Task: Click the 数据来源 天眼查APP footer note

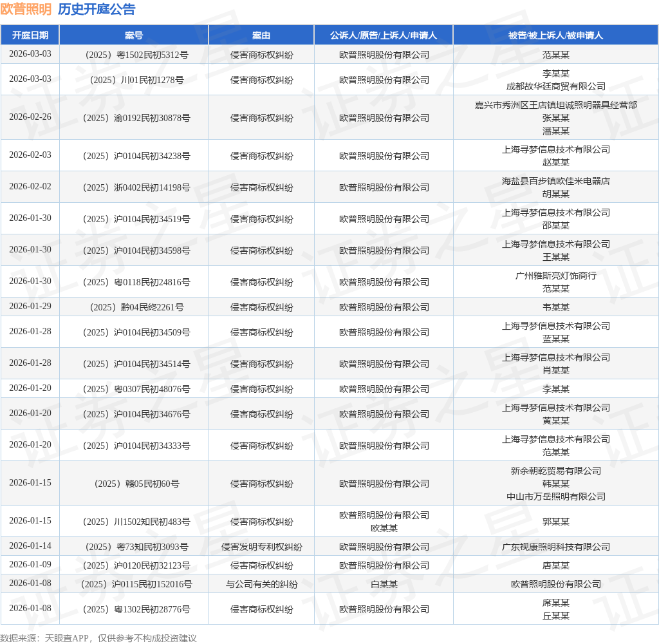Action: coord(98,638)
